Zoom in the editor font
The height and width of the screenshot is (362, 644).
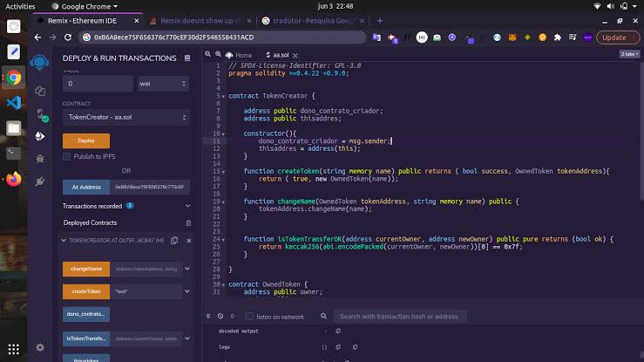218,54
